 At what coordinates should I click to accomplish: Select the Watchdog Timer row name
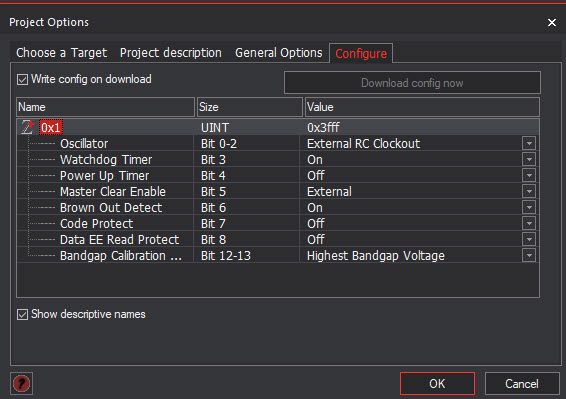coord(106,160)
